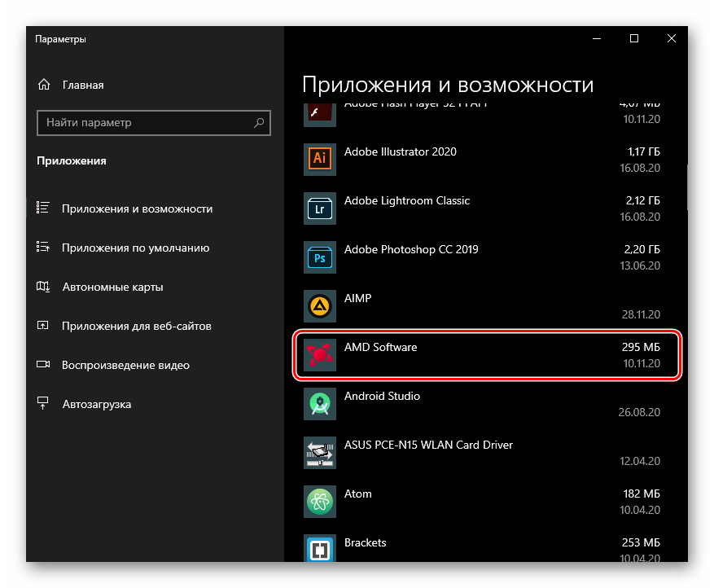This screenshot has width=714, height=588.
Task: Click the AMD Software red icon
Action: tap(320, 355)
